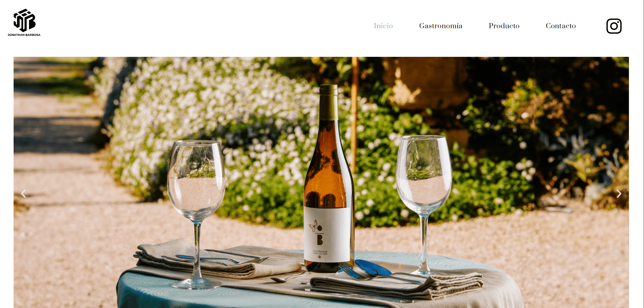Image resolution: width=644 pixels, height=308 pixels.
Task: Open the Producto page
Action: pyautogui.click(x=504, y=26)
